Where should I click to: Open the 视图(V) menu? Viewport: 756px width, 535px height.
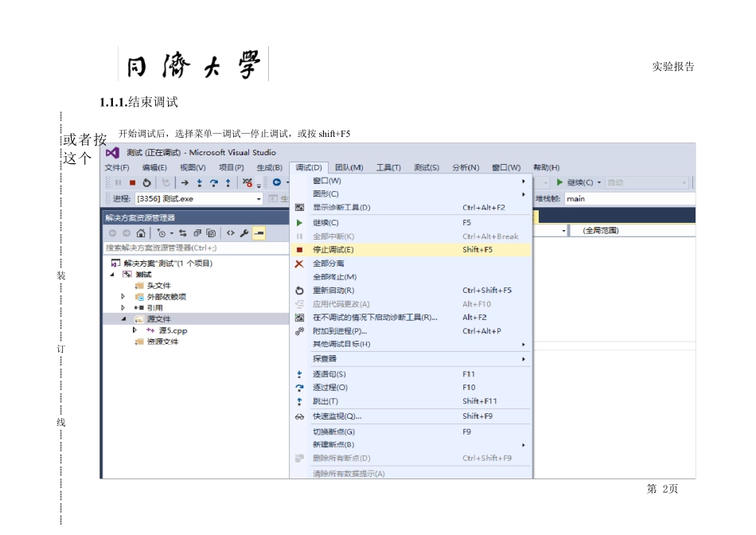[193, 167]
